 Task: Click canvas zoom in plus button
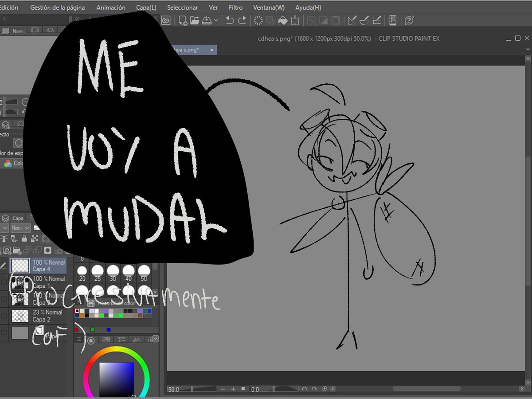234,389
